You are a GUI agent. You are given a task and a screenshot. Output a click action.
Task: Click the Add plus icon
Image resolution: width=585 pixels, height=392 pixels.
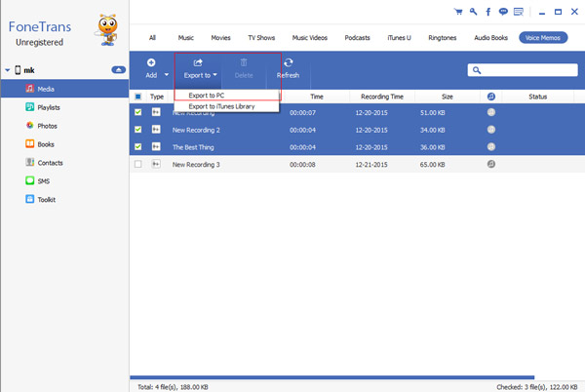[151, 62]
